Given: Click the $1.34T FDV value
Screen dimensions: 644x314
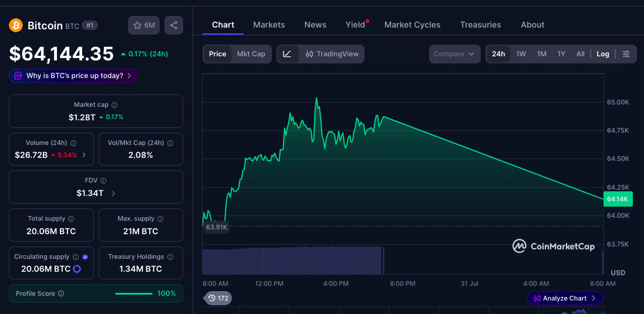Looking at the screenshot, I should 90,193.
